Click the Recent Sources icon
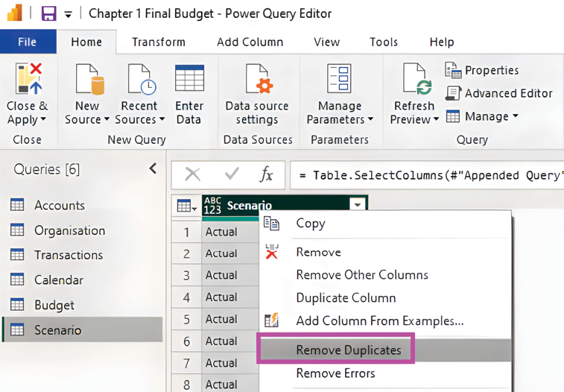 coord(142,79)
